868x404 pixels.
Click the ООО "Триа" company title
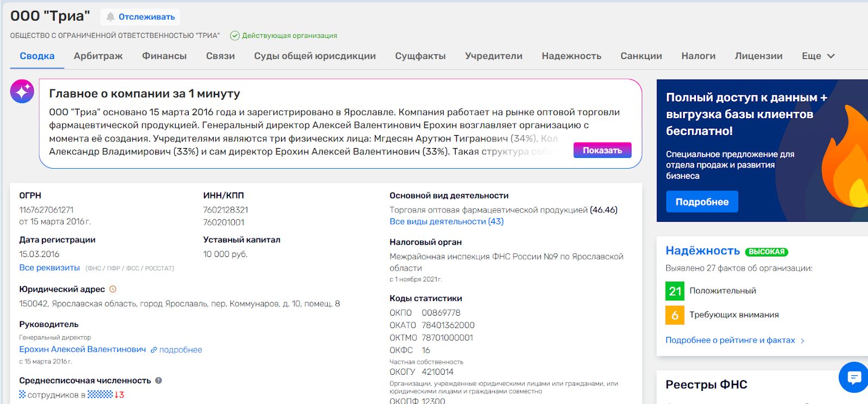[50, 16]
